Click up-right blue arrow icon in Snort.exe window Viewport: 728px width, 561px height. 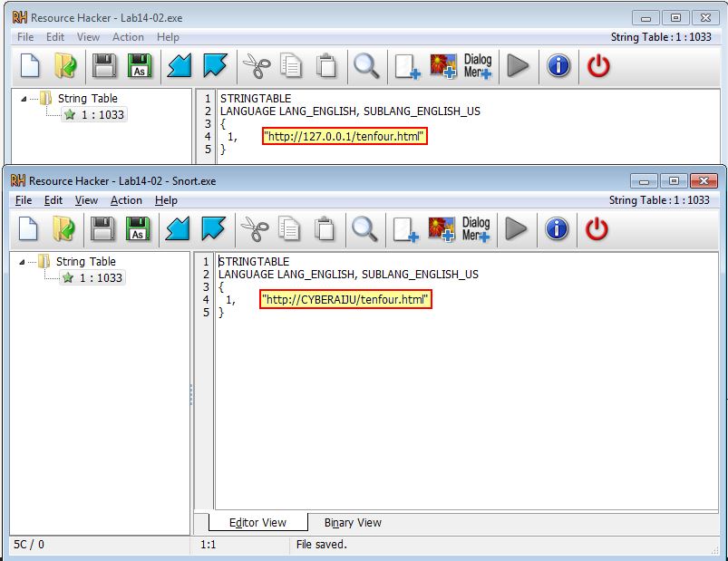point(214,229)
